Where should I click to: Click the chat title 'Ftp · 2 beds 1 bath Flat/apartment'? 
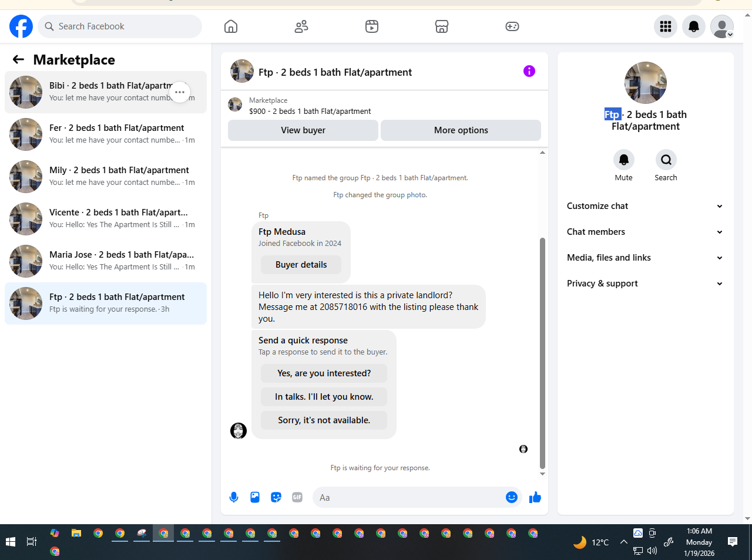coord(335,72)
